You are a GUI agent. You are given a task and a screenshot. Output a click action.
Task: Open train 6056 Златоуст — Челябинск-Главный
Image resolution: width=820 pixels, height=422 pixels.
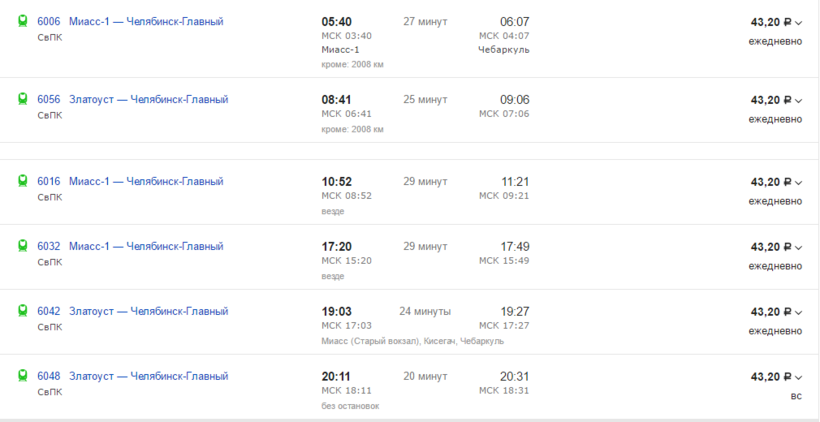[132, 99]
